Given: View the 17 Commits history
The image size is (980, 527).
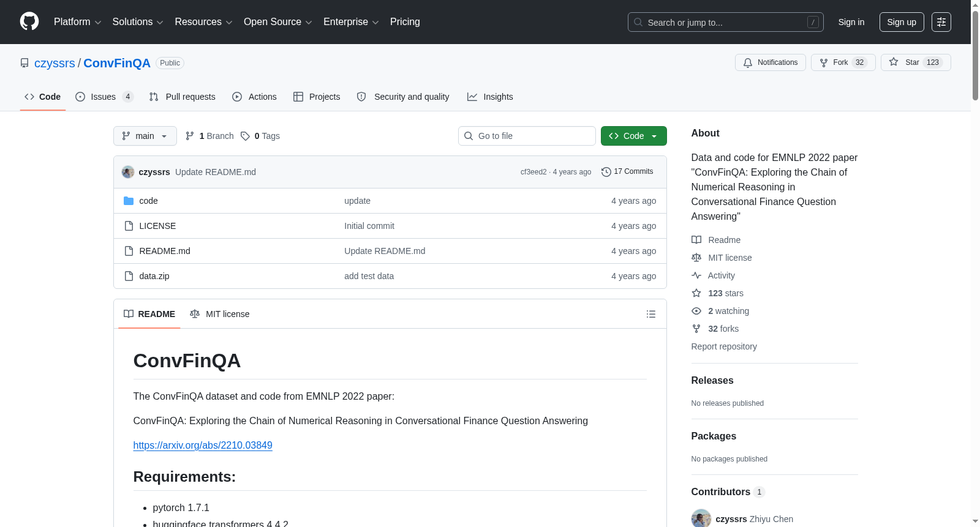Looking at the screenshot, I should [627, 172].
